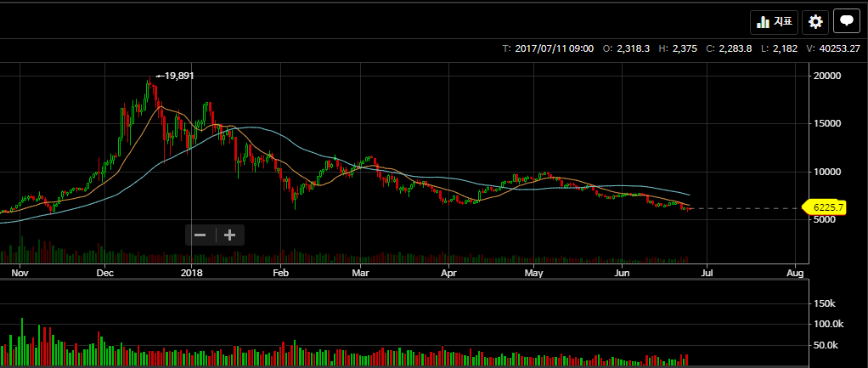
Task: Open the chat speech bubble icon
Action: point(847,21)
